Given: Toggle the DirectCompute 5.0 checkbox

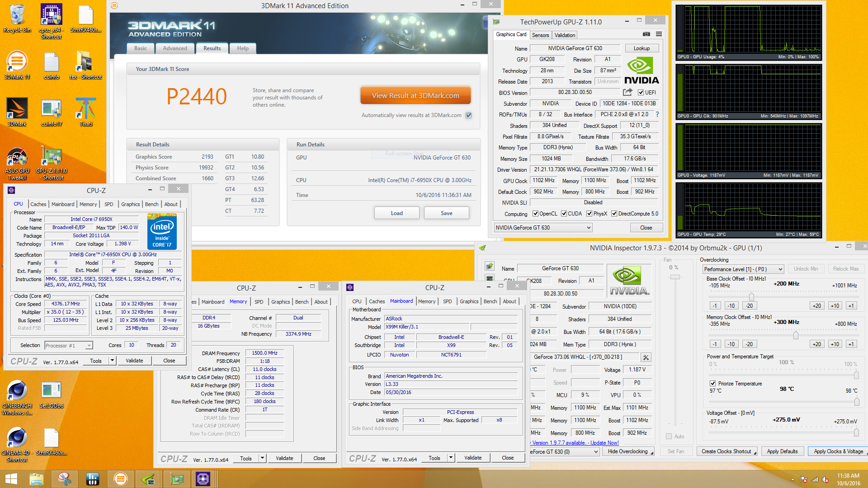Looking at the screenshot, I should 614,214.
